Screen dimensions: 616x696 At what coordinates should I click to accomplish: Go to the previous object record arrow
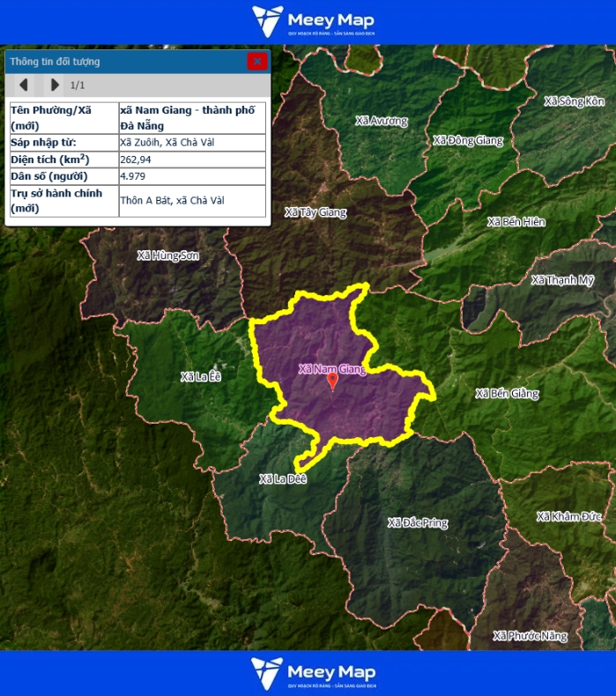(x=24, y=85)
